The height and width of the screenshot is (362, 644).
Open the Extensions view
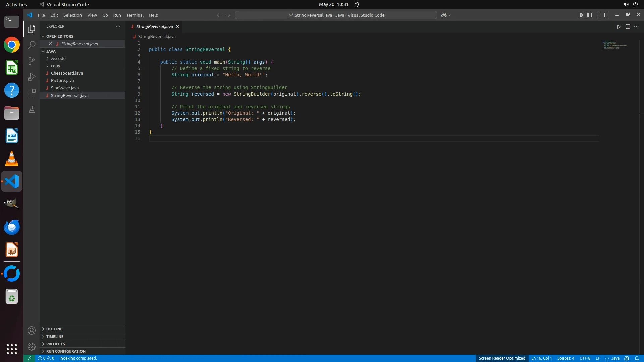pyautogui.click(x=32, y=93)
